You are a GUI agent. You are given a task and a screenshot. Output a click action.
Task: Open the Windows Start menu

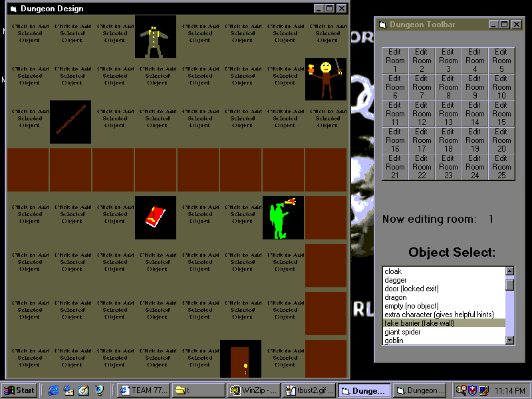(20, 390)
